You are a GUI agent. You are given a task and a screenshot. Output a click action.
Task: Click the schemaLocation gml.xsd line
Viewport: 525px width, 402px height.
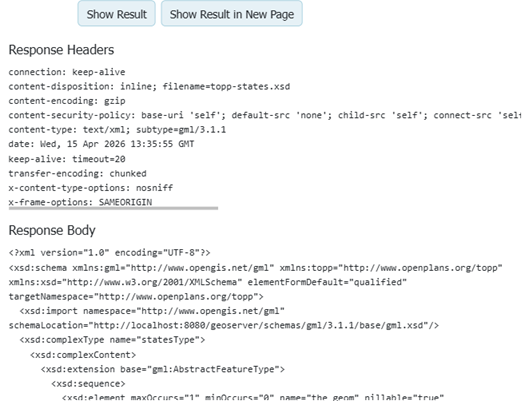click(224, 325)
